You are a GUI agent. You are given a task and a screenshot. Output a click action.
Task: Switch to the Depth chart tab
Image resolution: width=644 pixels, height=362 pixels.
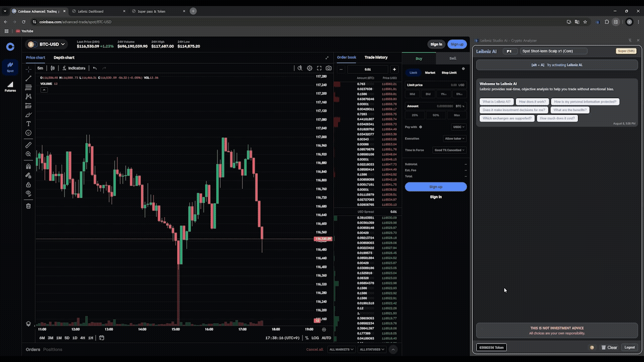pyautogui.click(x=64, y=57)
